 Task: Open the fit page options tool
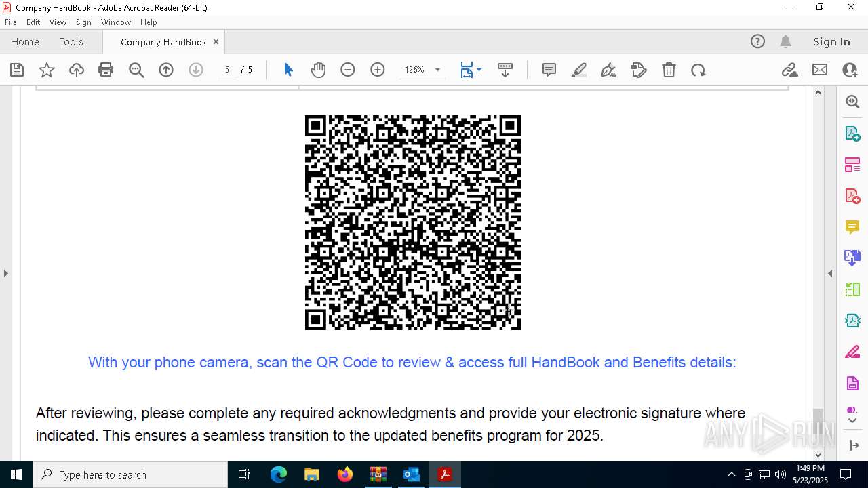467,70
